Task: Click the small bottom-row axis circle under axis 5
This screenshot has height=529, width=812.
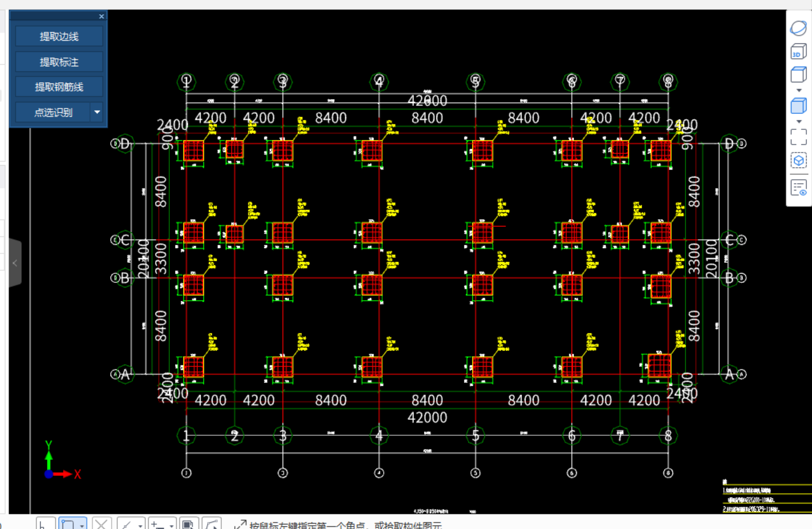Action: 476,473
